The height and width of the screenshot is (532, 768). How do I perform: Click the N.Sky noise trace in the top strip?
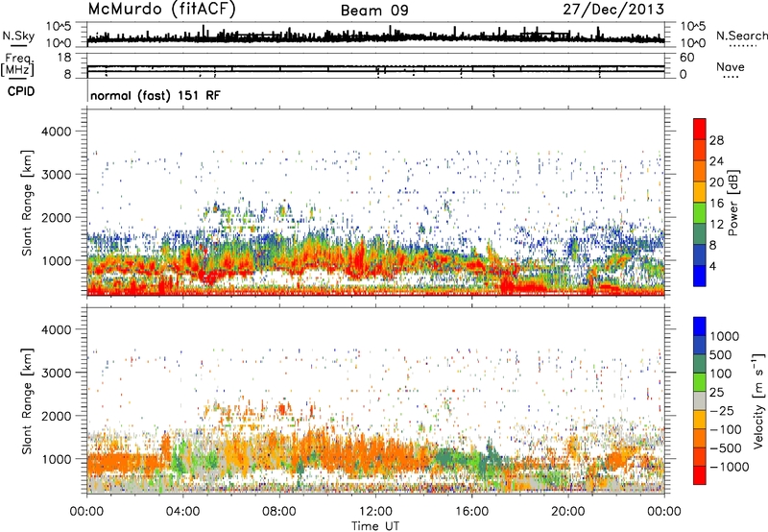375,37
